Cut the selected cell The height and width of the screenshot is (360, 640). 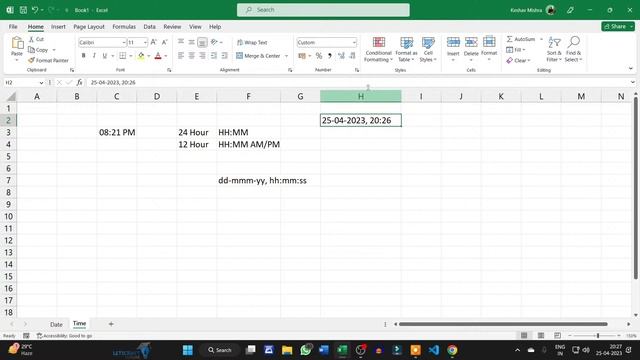pos(36,39)
